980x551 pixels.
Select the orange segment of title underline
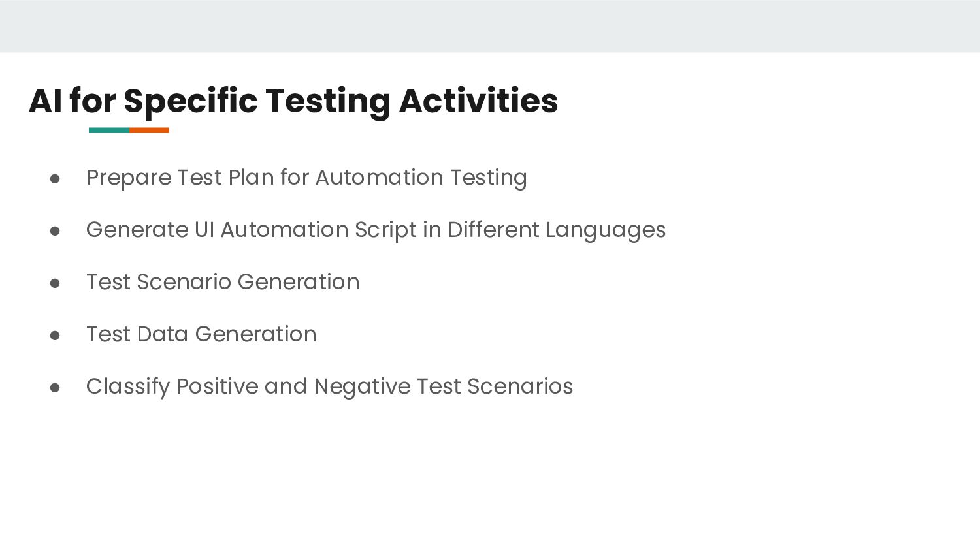coord(149,130)
